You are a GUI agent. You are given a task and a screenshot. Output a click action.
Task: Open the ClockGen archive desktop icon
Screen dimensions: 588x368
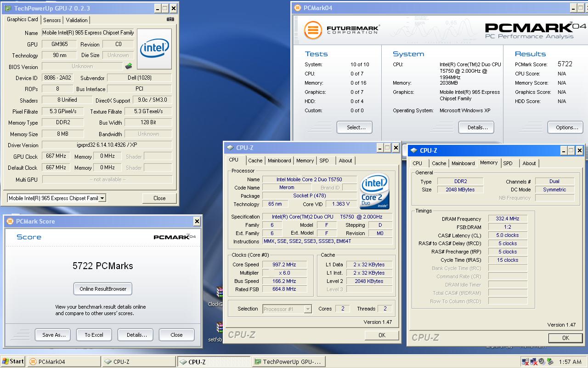(220, 293)
